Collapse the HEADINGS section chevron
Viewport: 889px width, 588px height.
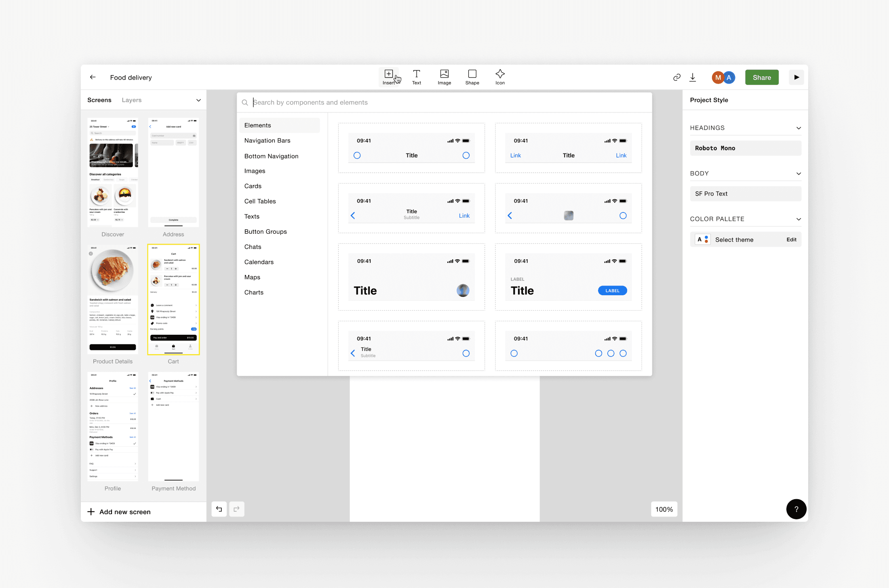click(798, 128)
